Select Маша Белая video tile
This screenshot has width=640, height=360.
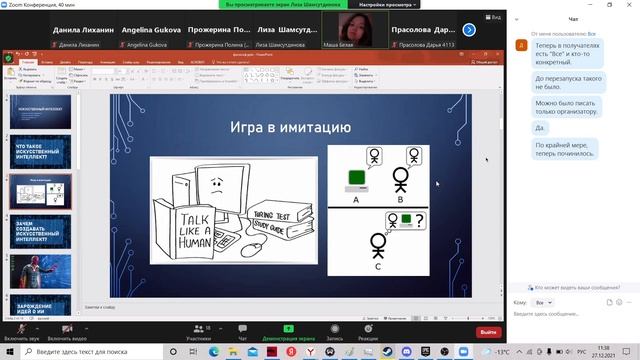click(355, 30)
